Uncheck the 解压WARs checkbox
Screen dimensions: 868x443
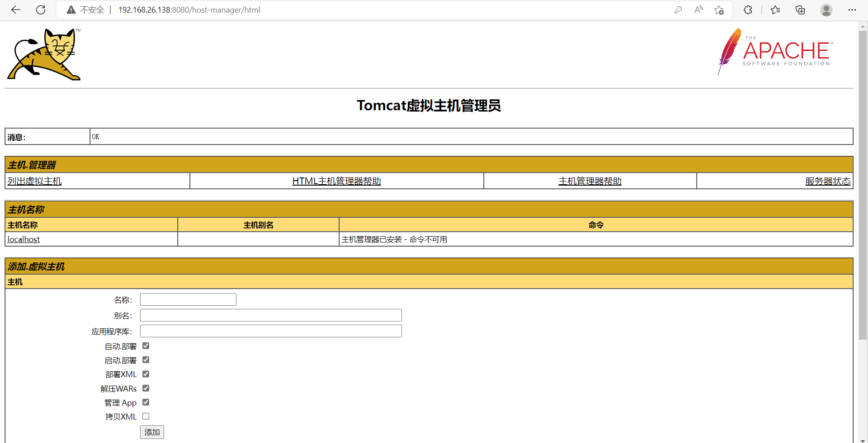point(146,388)
